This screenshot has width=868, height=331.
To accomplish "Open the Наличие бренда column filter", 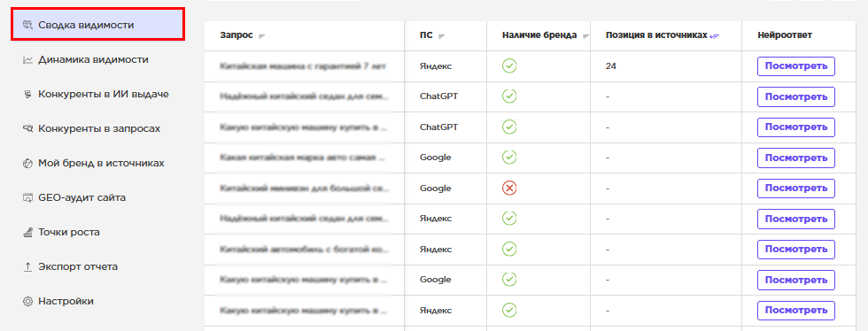I will point(585,36).
